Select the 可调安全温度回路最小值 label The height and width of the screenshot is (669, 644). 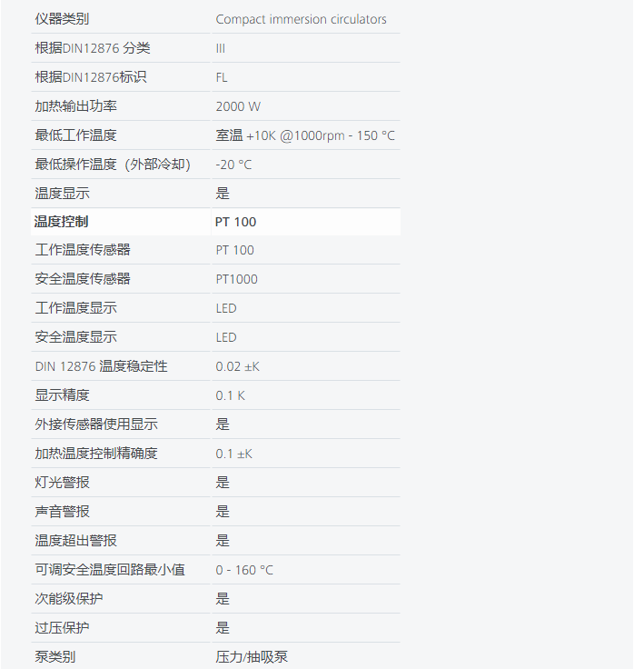110,570
